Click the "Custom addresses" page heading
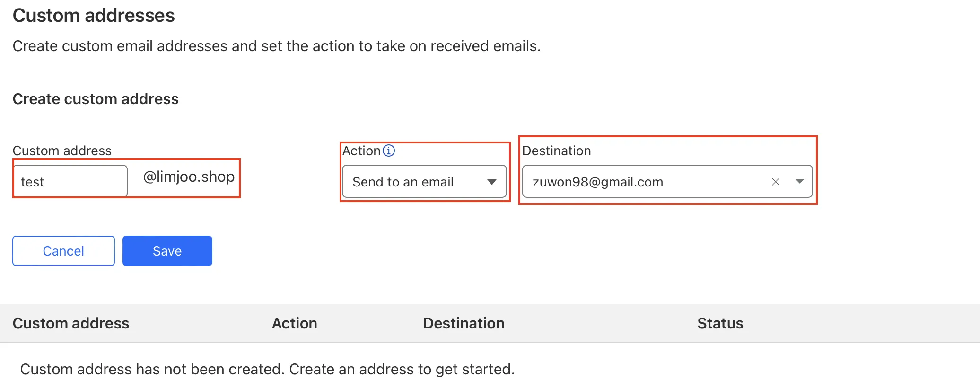 pyautogui.click(x=94, y=16)
